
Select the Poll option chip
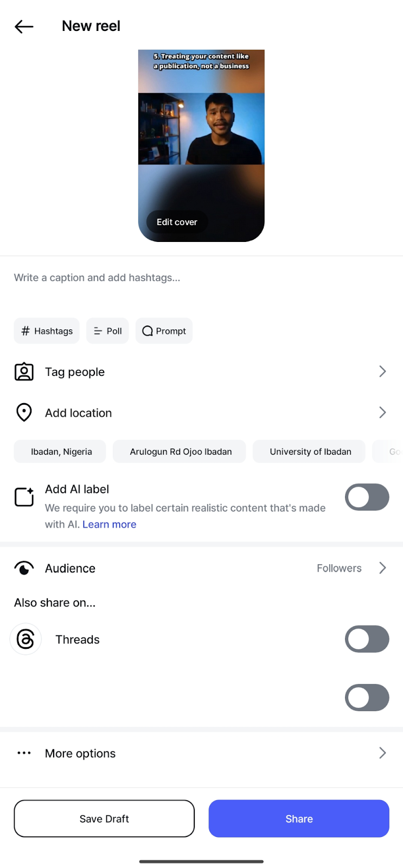tap(107, 331)
